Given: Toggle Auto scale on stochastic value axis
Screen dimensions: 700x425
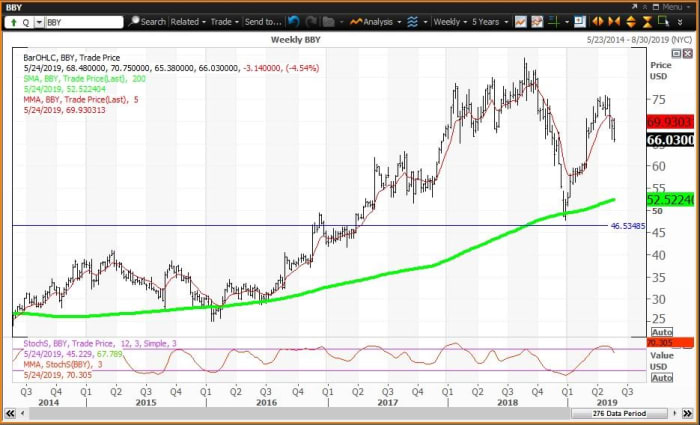Looking at the screenshot, I should pos(661,378).
